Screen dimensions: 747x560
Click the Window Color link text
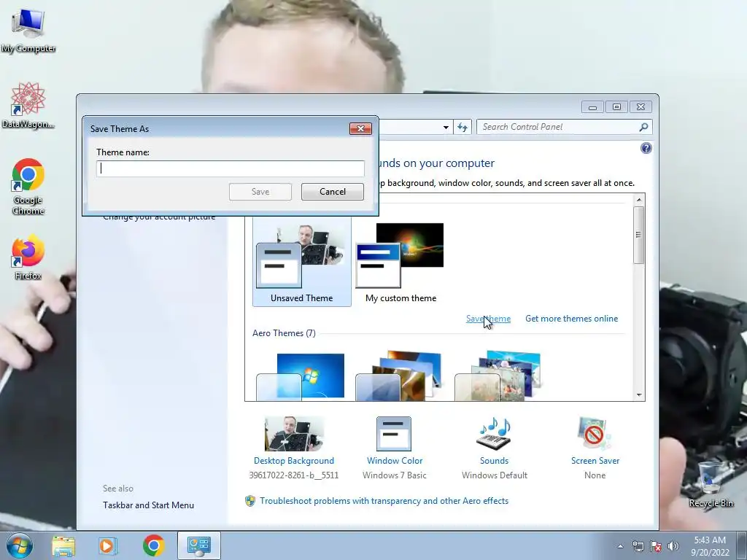click(395, 461)
